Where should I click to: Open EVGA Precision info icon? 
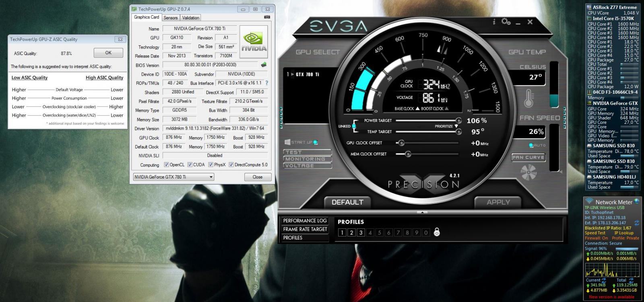tap(494, 22)
